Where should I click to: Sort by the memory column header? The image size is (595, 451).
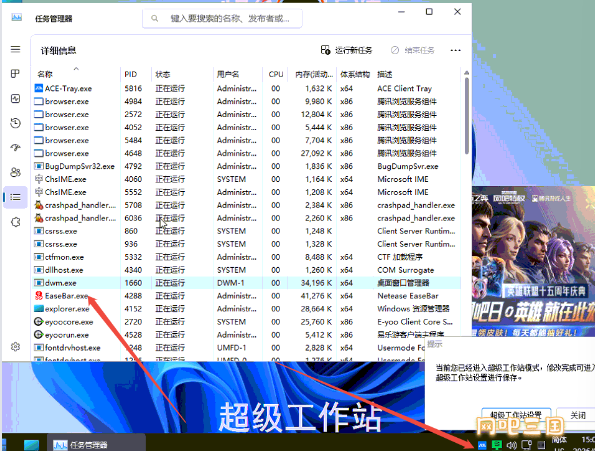[312, 74]
